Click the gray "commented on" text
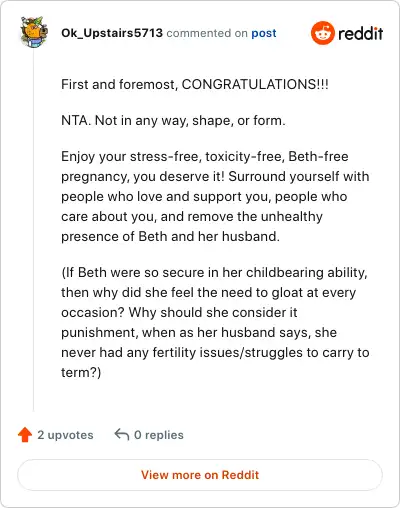The height and width of the screenshot is (508, 400). click(x=207, y=33)
